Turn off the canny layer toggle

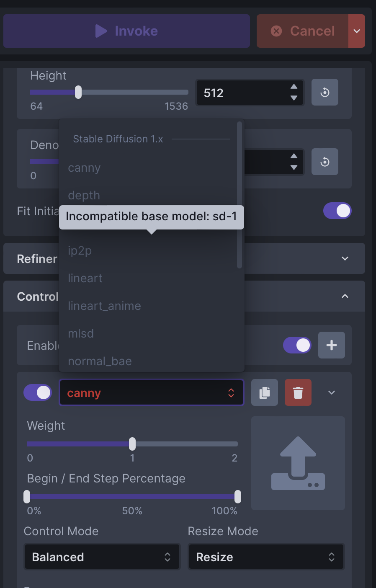pos(37,392)
